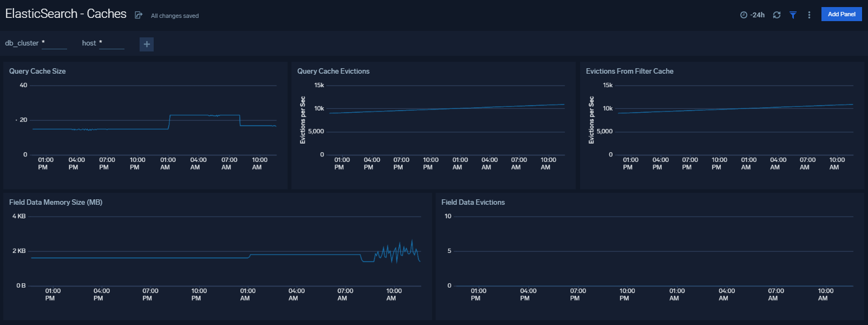Click the ElasticSearch - Caches dashboard title

(65, 14)
